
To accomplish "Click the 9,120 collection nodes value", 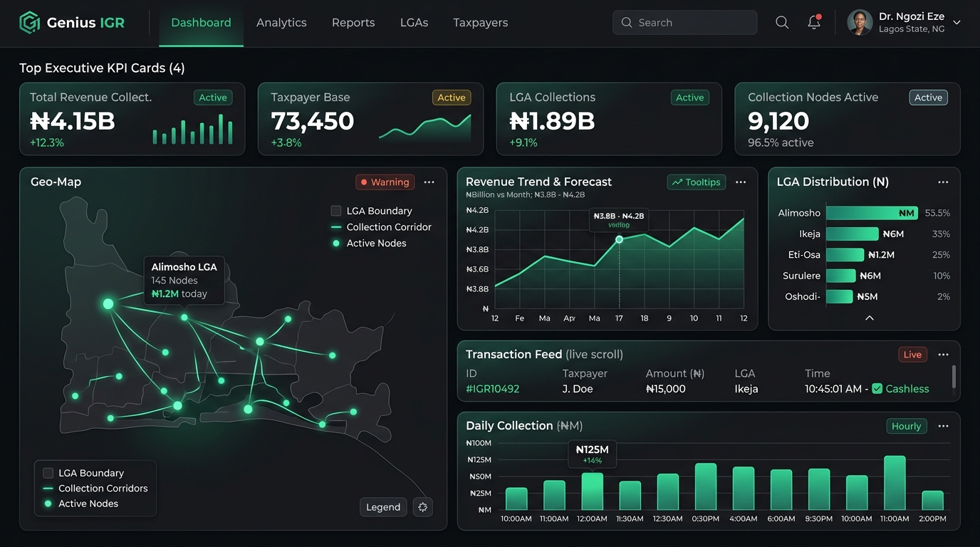I will click(x=778, y=121).
